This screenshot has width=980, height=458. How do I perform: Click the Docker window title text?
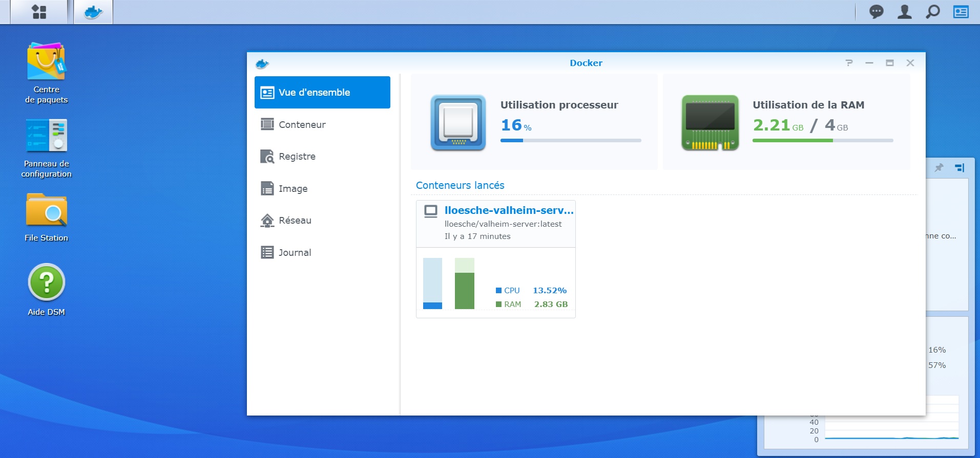click(586, 63)
